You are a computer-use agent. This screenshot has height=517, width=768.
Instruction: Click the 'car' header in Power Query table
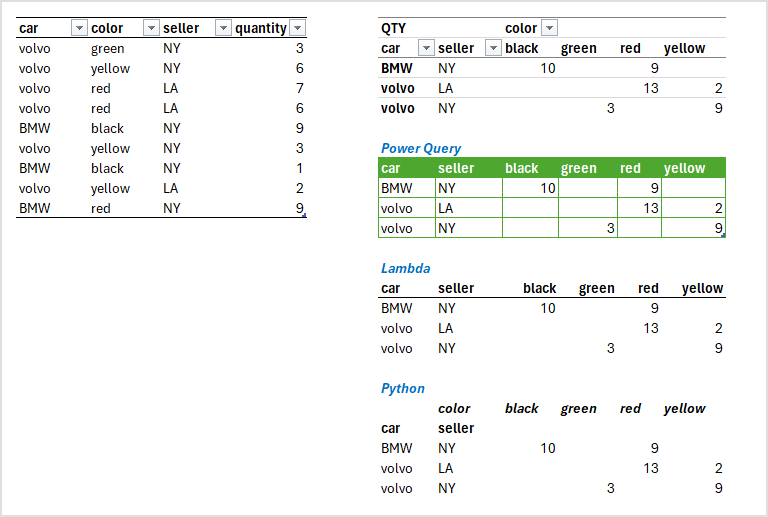390,168
